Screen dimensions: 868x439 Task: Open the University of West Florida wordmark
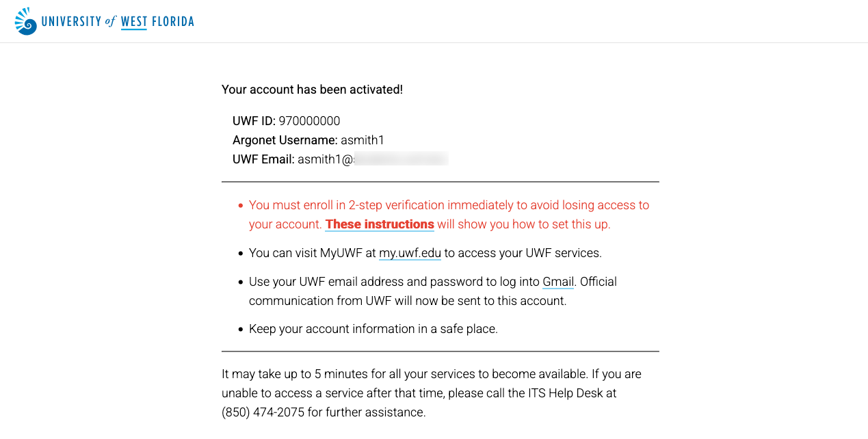(118, 22)
